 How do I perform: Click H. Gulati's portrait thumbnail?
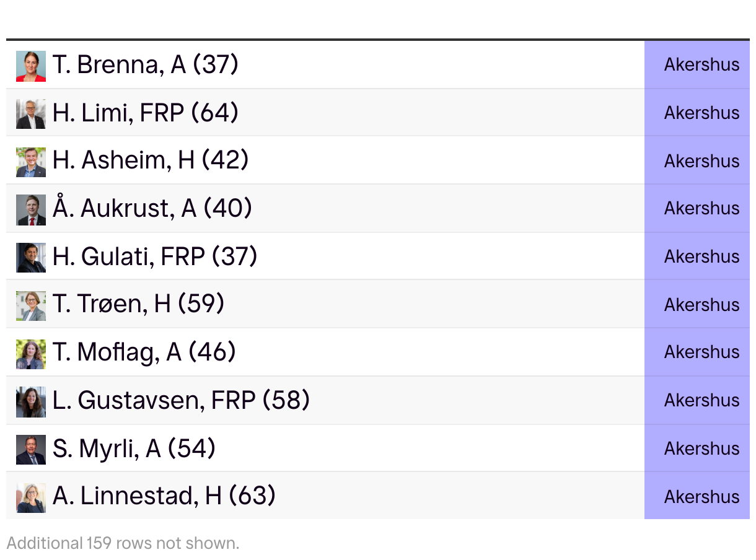(x=31, y=258)
